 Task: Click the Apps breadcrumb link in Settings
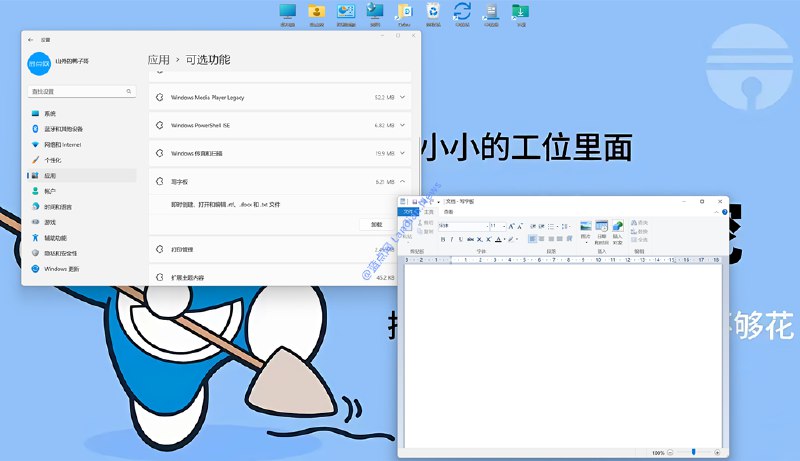pos(159,60)
